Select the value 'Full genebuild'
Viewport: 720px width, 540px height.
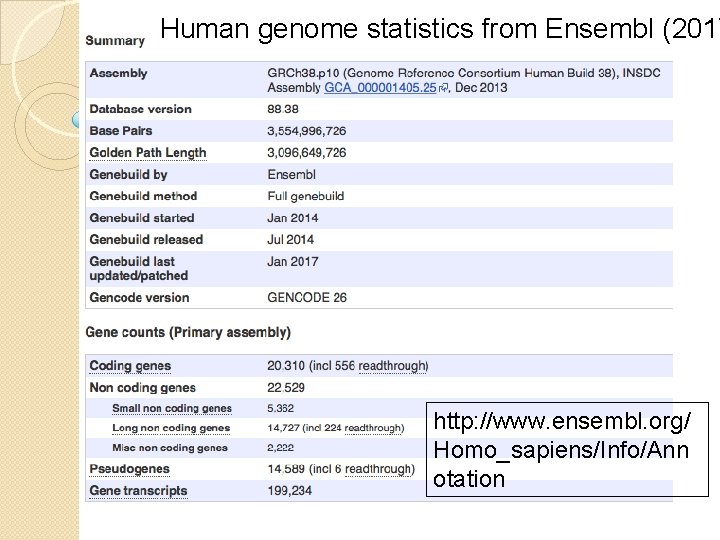(x=306, y=197)
